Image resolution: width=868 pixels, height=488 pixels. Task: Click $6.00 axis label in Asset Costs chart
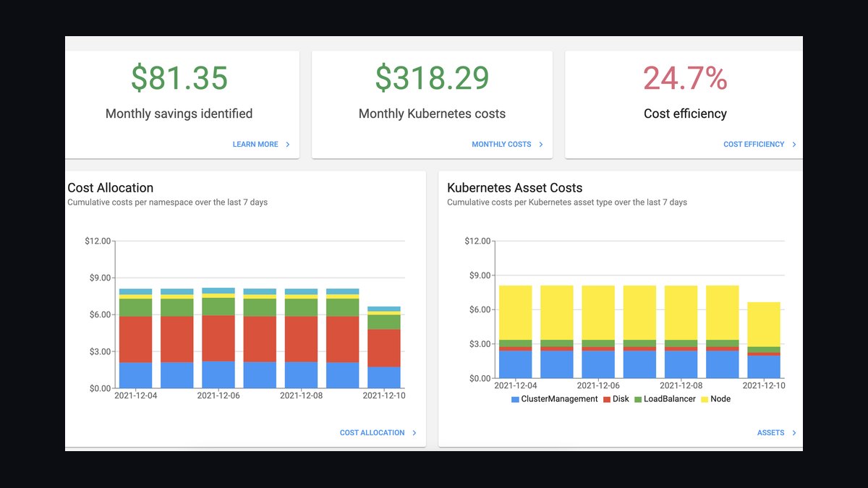click(x=480, y=309)
